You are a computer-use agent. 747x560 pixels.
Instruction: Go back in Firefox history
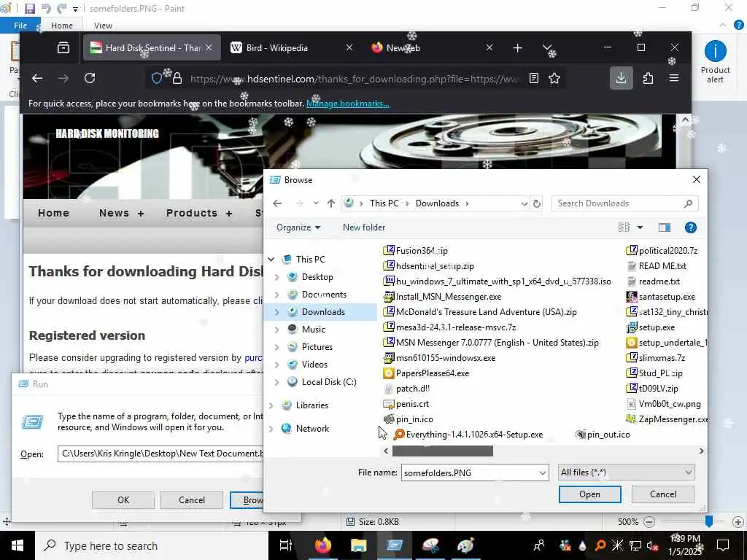pyautogui.click(x=37, y=78)
